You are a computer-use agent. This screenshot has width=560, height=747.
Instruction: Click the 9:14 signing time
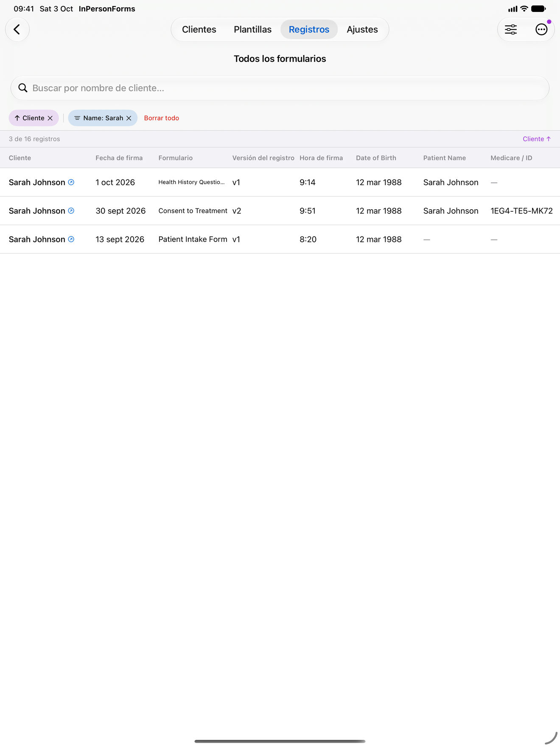coord(308,182)
